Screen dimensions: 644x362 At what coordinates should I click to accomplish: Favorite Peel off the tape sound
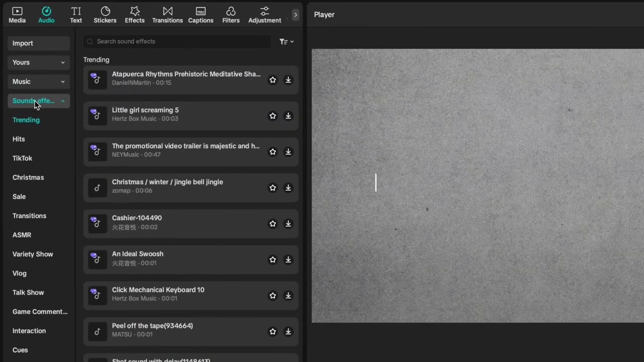point(273,331)
